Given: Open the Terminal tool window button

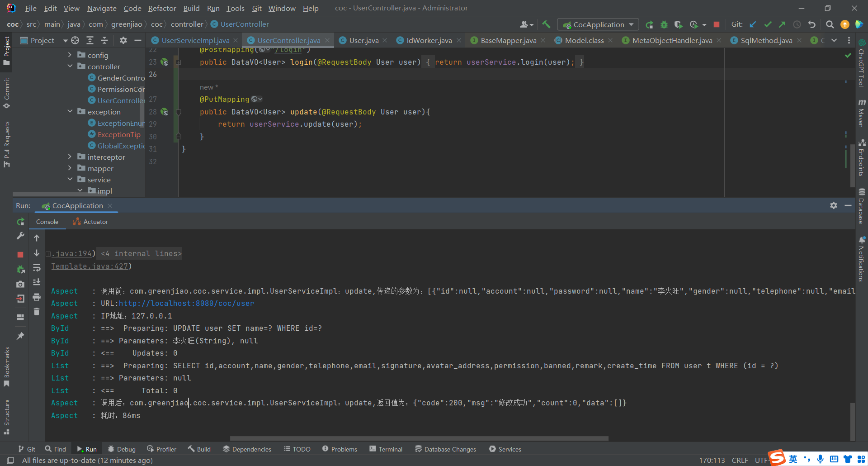Looking at the screenshot, I should 386,449.
